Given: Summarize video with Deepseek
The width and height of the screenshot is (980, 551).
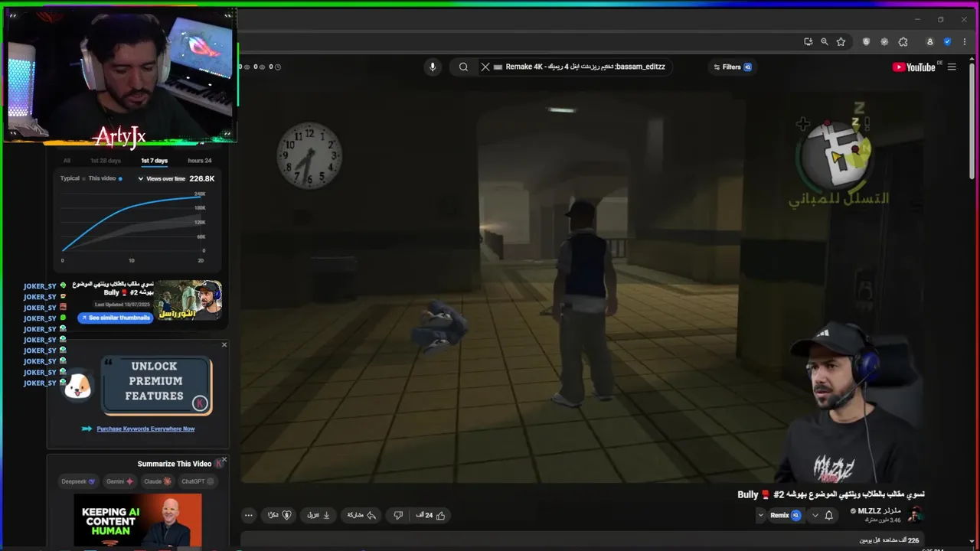Looking at the screenshot, I should click(x=79, y=481).
